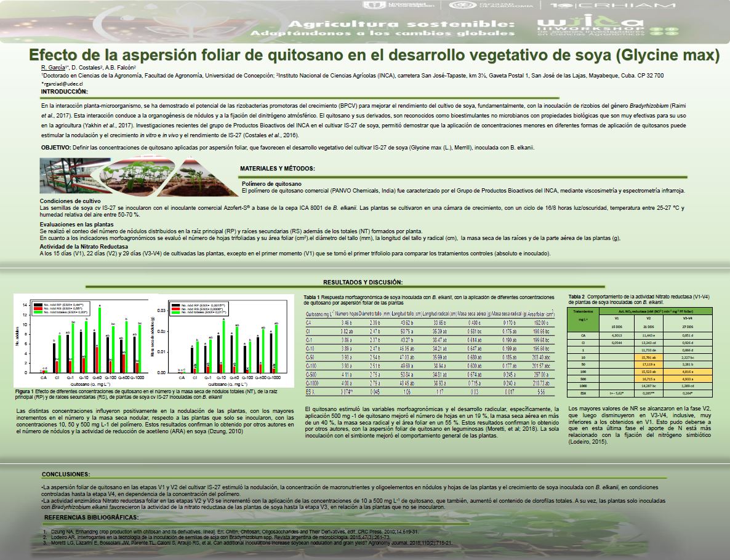This screenshot has height=560, width=730.
Task: Click the '297.00 a' cell in Tabla 1
Action: [x=541, y=374]
